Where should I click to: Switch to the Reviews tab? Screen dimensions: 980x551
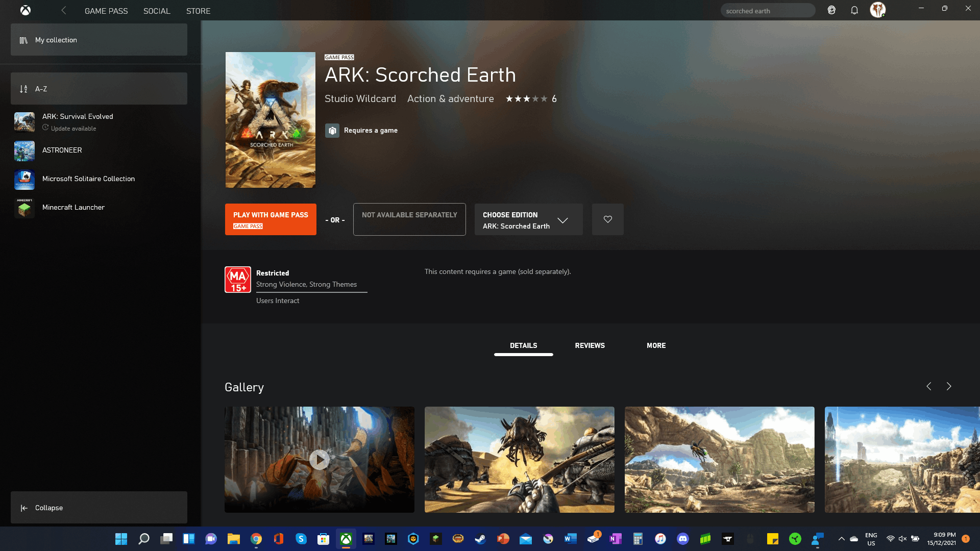coord(590,345)
